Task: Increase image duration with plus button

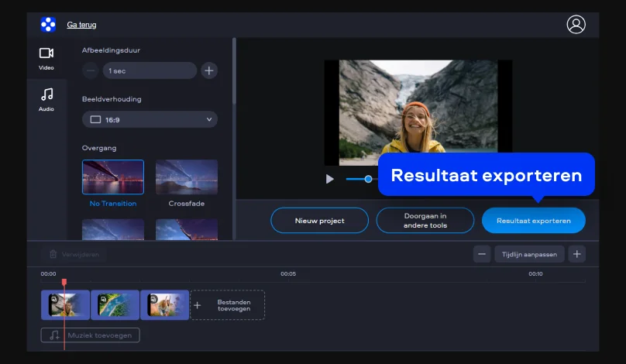Action: pyautogui.click(x=209, y=71)
